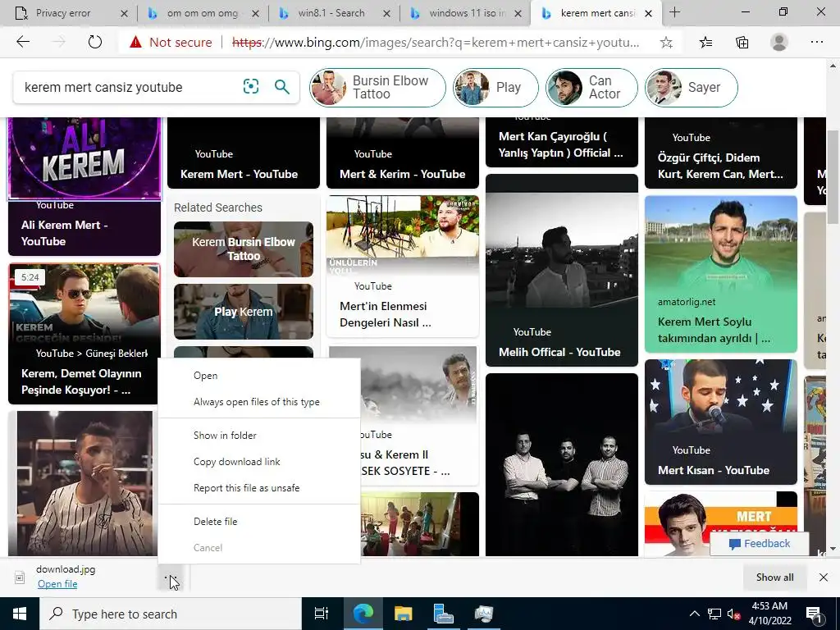
Task: Switch to the om om om omg tab
Action: (x=203, y=13)
